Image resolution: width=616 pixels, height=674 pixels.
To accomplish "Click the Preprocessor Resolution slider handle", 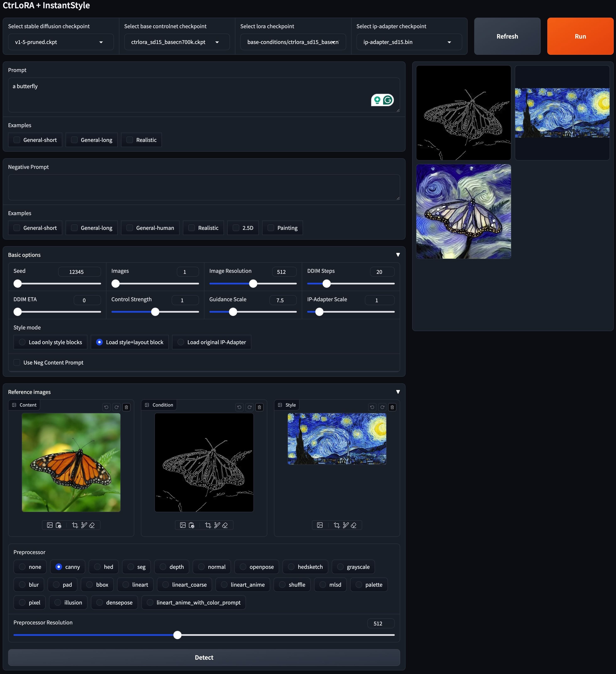I will [178, 635].
